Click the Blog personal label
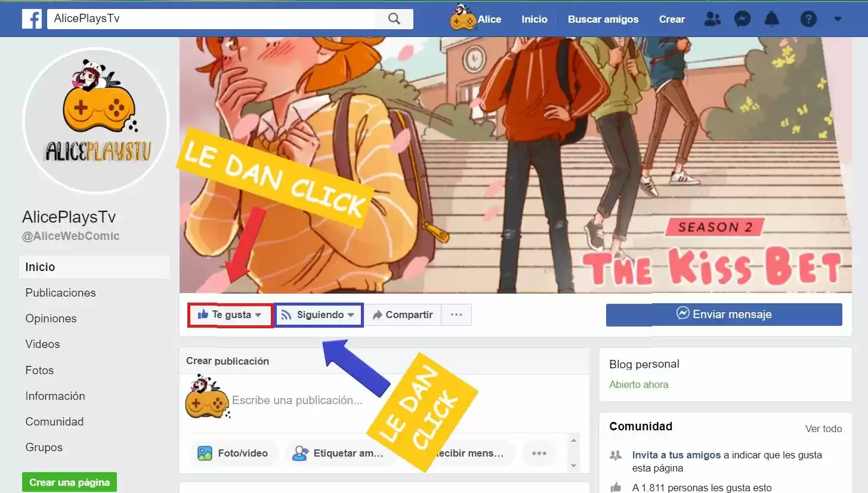 tap(644, 364)
